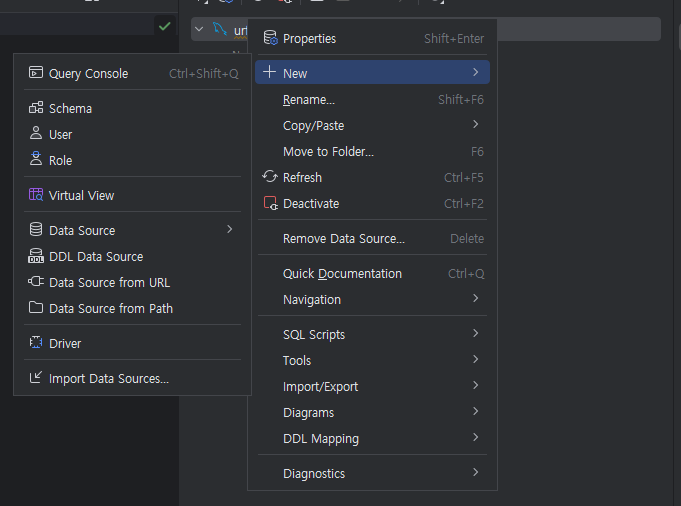Click the Virtual View icon
This screenshot has width=681, height=506.
coord(36,195)
